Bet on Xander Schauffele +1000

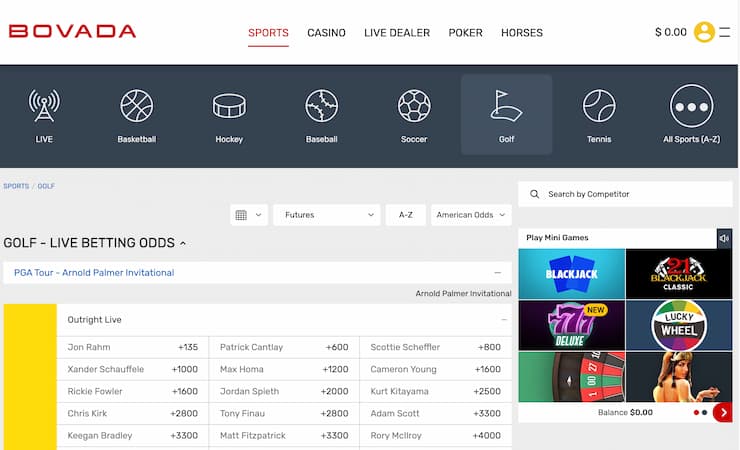coord(133,369)
